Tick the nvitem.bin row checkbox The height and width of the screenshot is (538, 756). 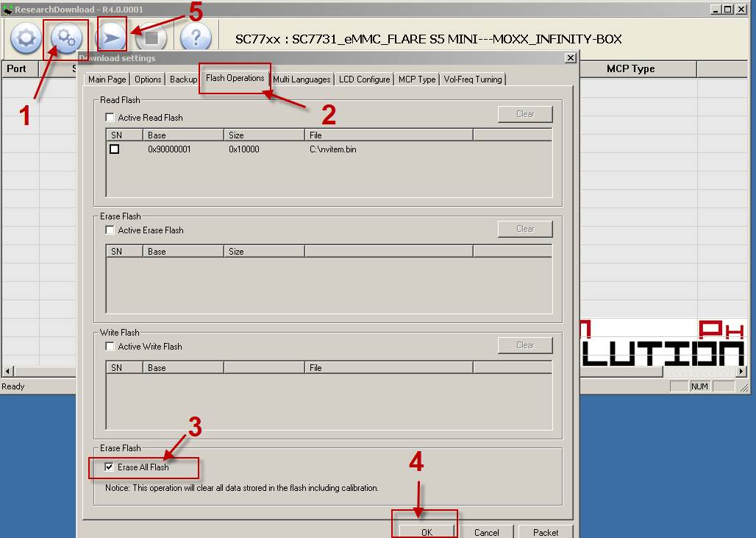114,149
